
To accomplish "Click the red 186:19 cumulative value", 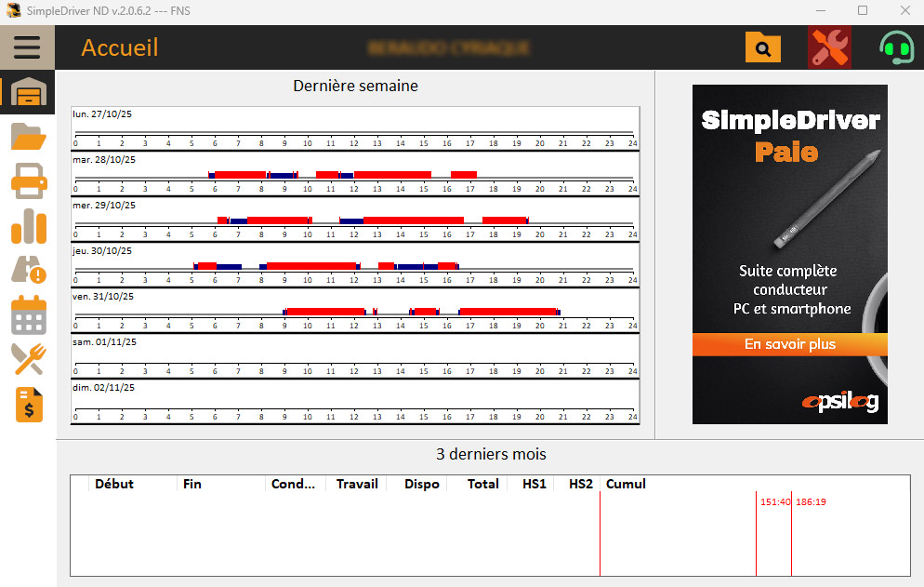I will tap(811, 502).
